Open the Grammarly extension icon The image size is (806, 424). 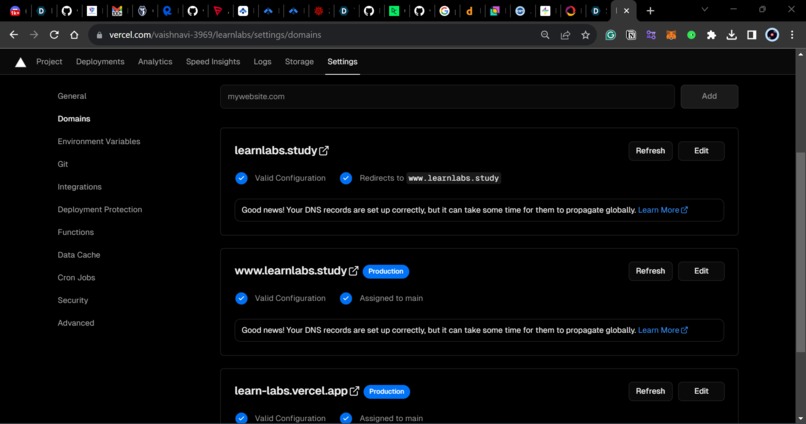tap(611, 35)
